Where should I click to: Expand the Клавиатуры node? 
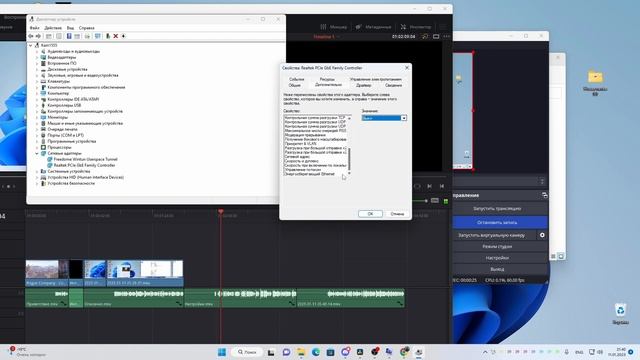pyautogui.click(x=37, y=81)
